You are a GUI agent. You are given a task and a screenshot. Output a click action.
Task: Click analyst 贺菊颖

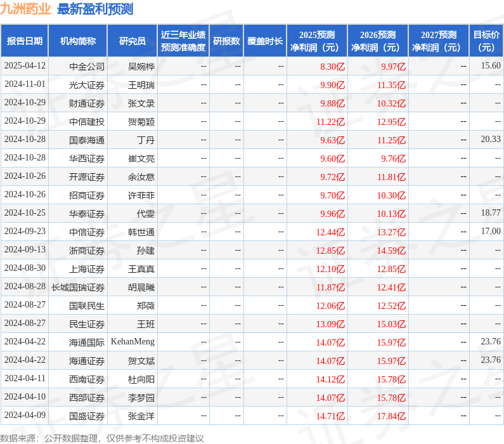(141, 122)
